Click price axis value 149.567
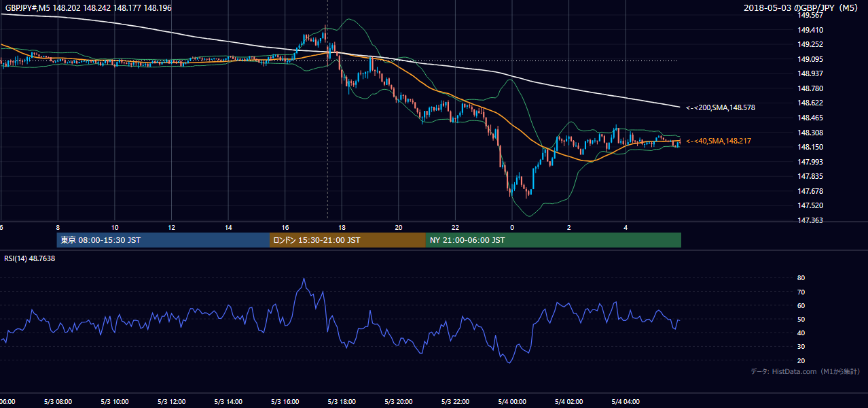Viewport: 868px width, 408px height. pyautogui.click(x=810, y=15)
